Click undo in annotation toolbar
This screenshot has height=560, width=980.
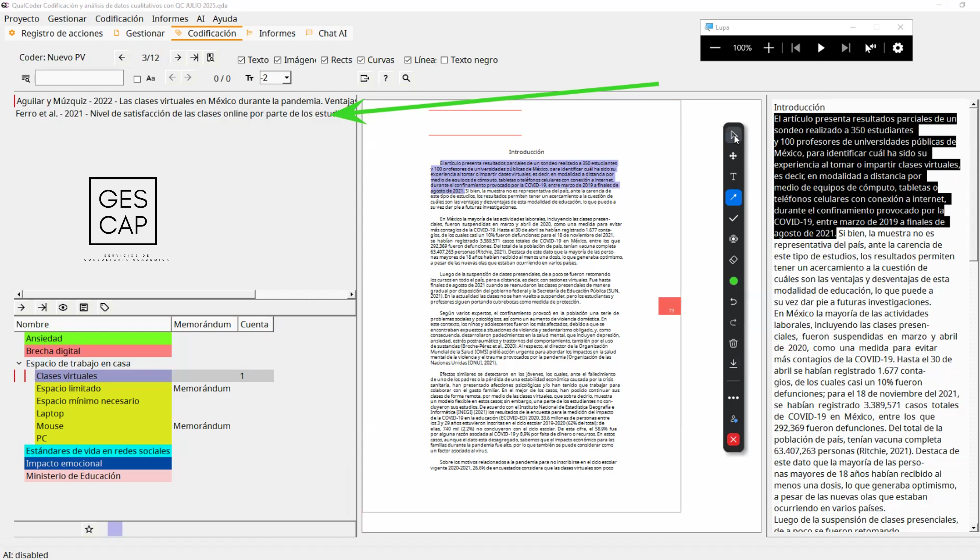pyautogui.click(x=733, y=302)
